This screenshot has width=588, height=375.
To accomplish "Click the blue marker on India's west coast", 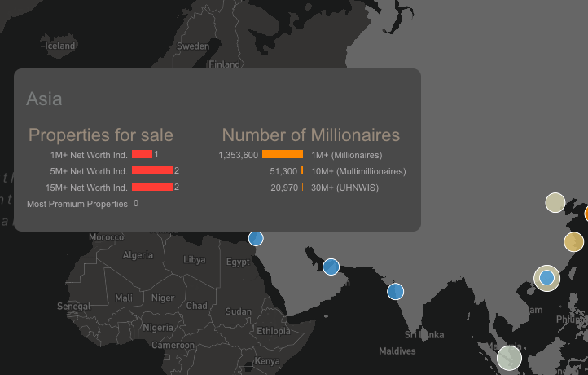I will [x=395, y=291].
